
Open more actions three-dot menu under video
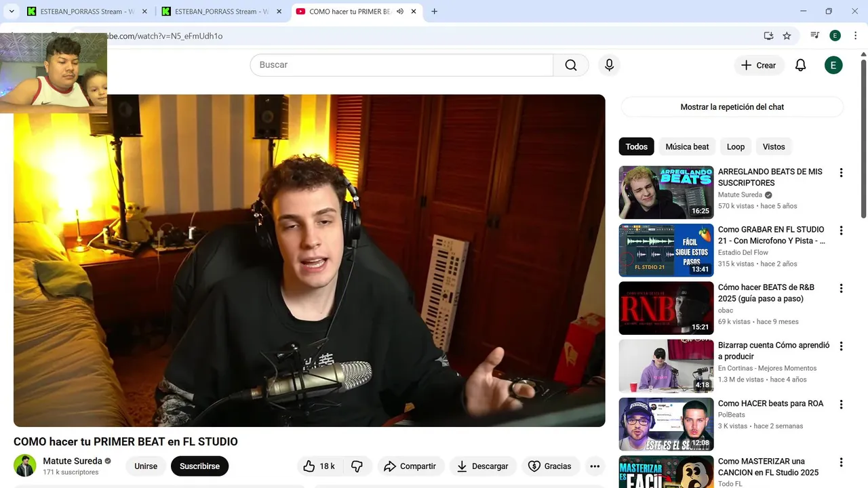tap(595, 466)
